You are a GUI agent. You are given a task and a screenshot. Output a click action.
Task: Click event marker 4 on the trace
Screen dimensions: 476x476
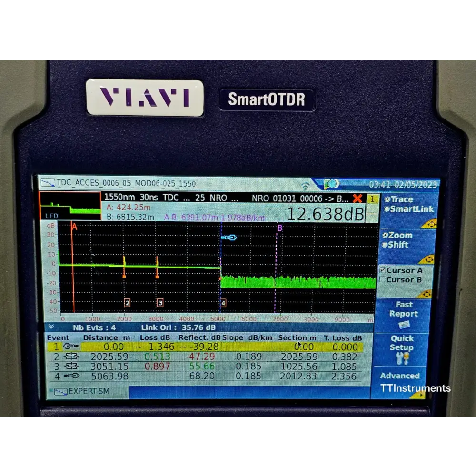tap(223, 303)
